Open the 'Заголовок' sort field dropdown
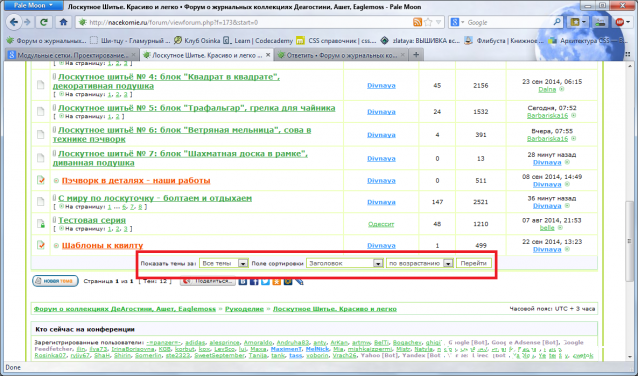Screen dimensions: 638x376 click(345, 263)
